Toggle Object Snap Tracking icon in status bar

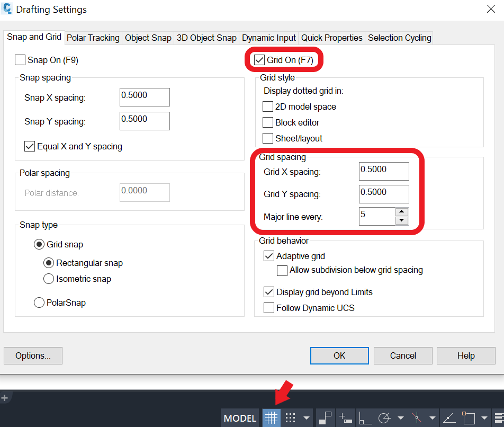449,417
